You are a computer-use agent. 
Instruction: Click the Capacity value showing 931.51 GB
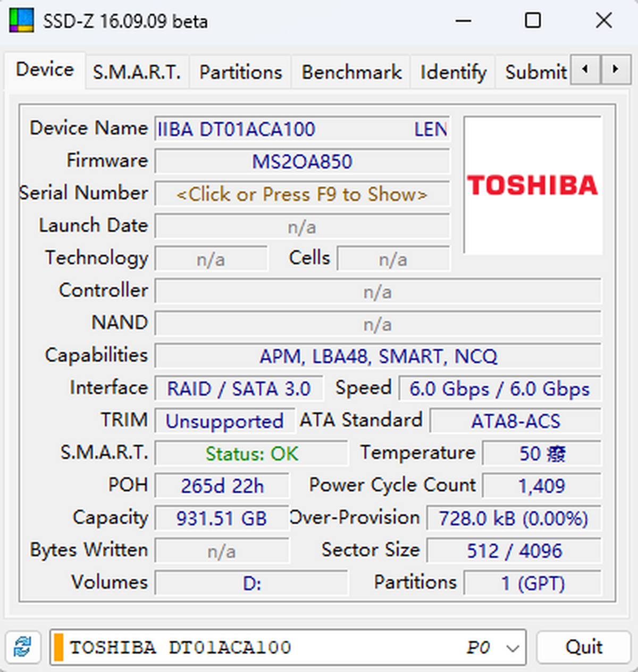pyautogui.click(x=222, y=518)
